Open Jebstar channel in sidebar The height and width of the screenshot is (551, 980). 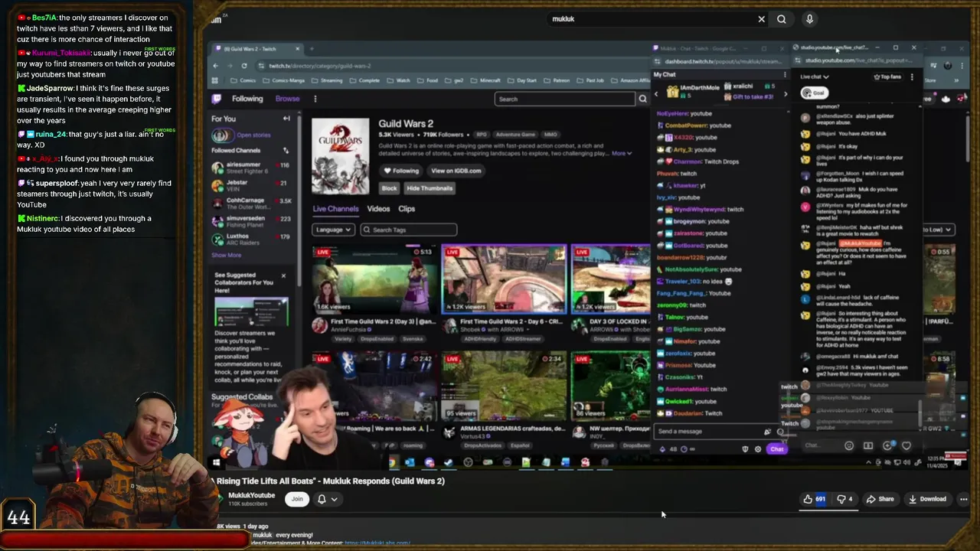click(x=252, y=185)
